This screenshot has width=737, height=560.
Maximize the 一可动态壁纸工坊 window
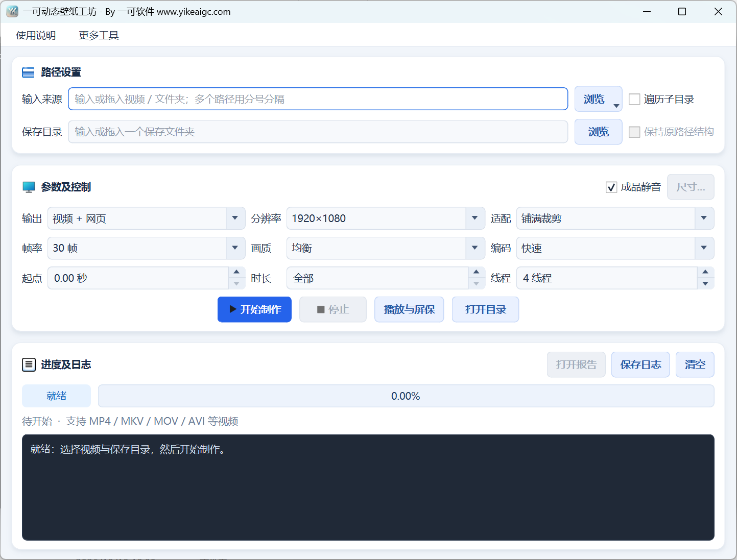pyautogui.click(x=682, y=11)
